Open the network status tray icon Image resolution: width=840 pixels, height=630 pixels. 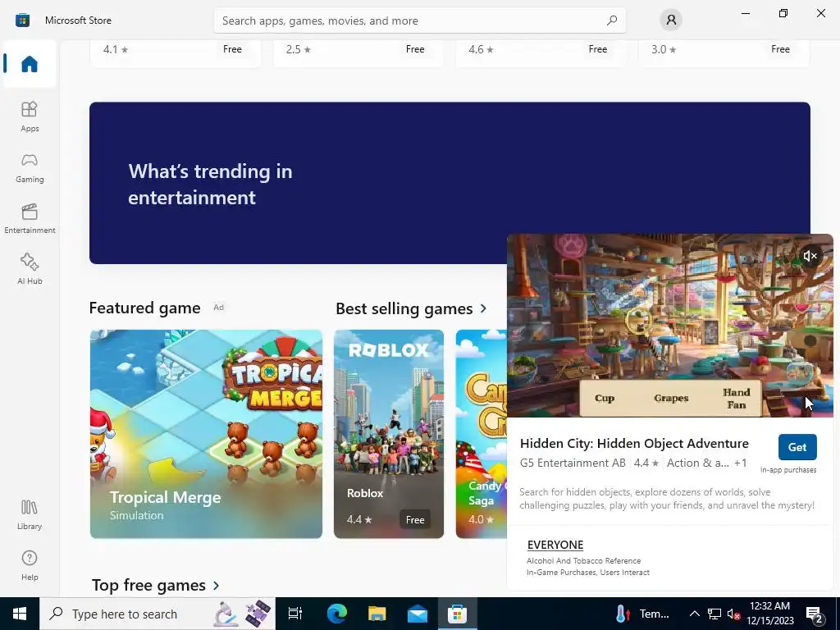tap(714, 614)
